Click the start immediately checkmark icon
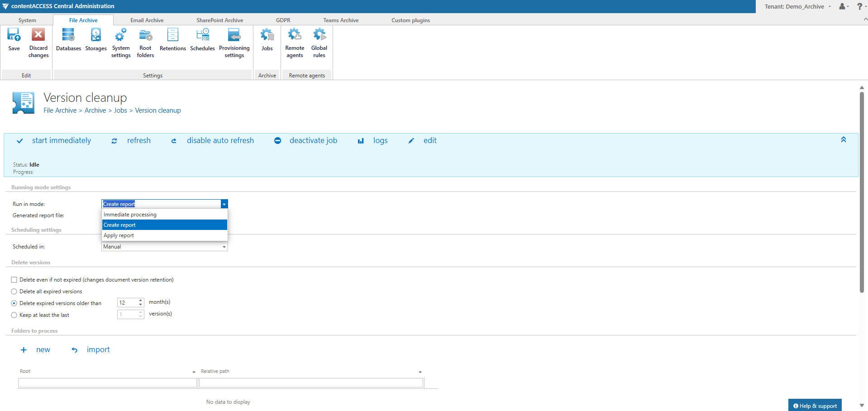Screen dimensions: 868x411 tap(20, 141)
